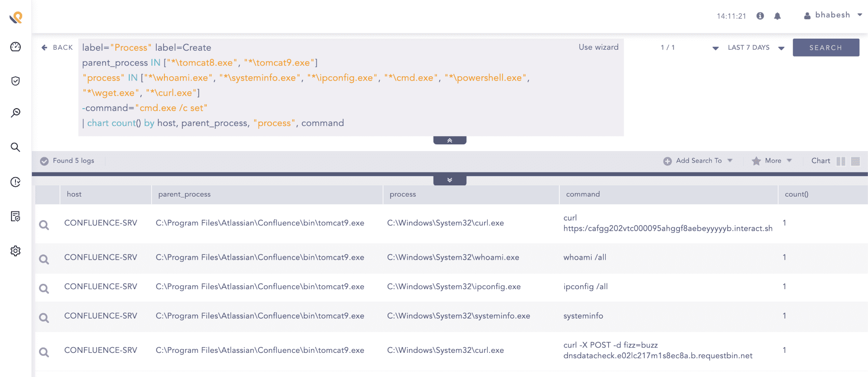
Task: Inspect the whoami.exe row magnifier icon
Action: (44, 259)
